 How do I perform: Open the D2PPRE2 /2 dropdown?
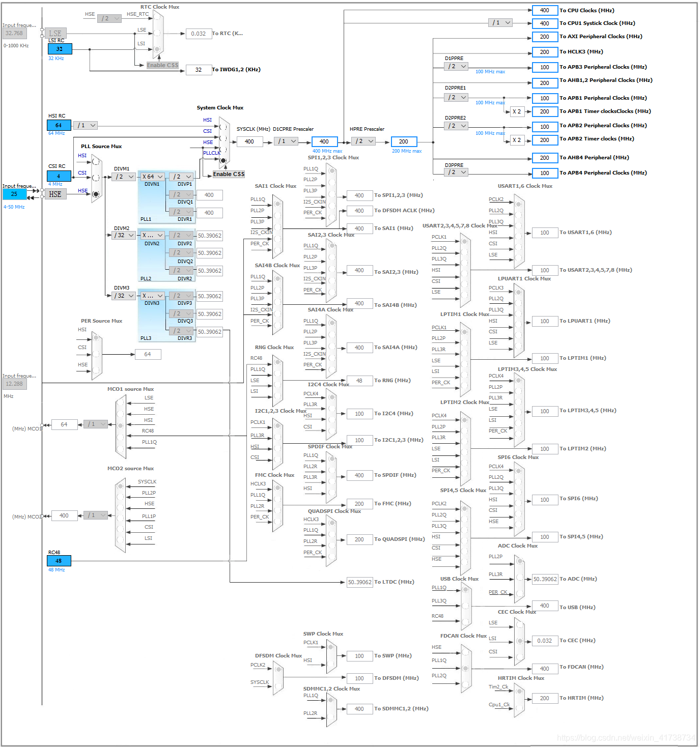pyautogui.click(x=456, y=126)
